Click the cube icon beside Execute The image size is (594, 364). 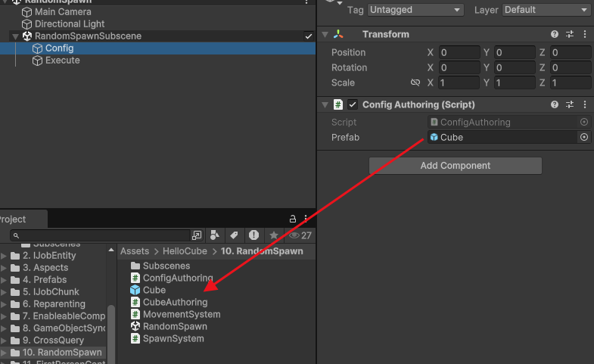coord(37,61)
